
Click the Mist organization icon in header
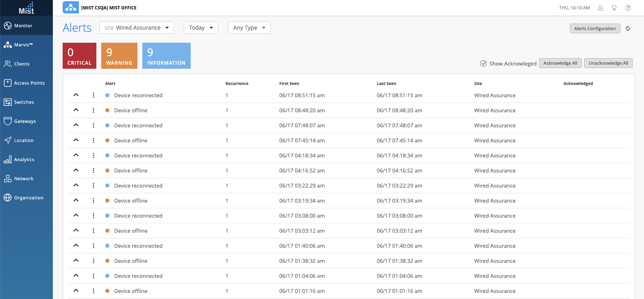point(71,7)
